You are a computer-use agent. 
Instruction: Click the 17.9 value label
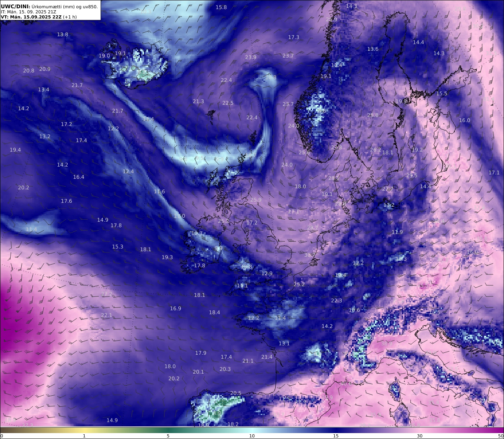click(x=201, y=353)
